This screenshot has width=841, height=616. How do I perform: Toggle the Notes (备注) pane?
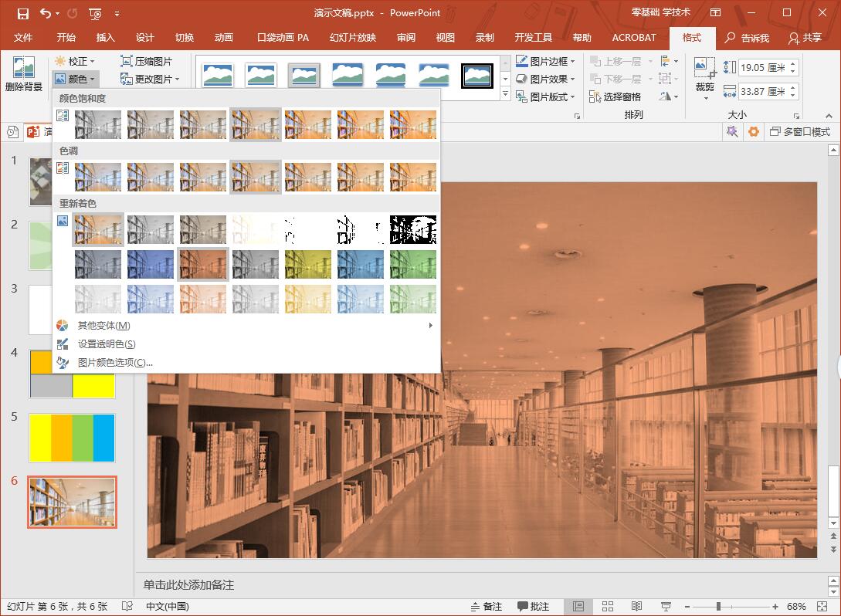(486, 606)
